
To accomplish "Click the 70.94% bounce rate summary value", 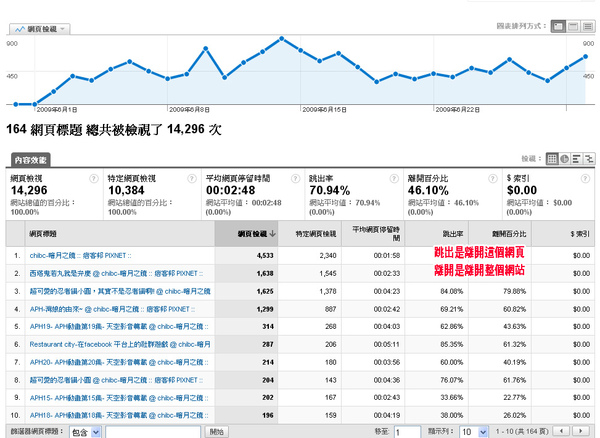I will (330, 190).
